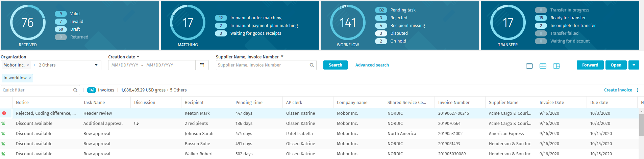Viewport: 644px width, 159px height.
Task: Remove Mobor Inc. from organization filter
Action: point(28,65)
